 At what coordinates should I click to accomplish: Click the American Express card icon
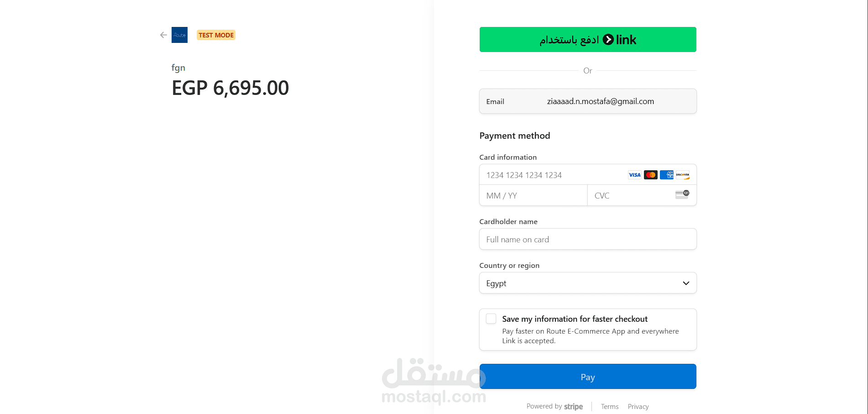tap(666, 175)
